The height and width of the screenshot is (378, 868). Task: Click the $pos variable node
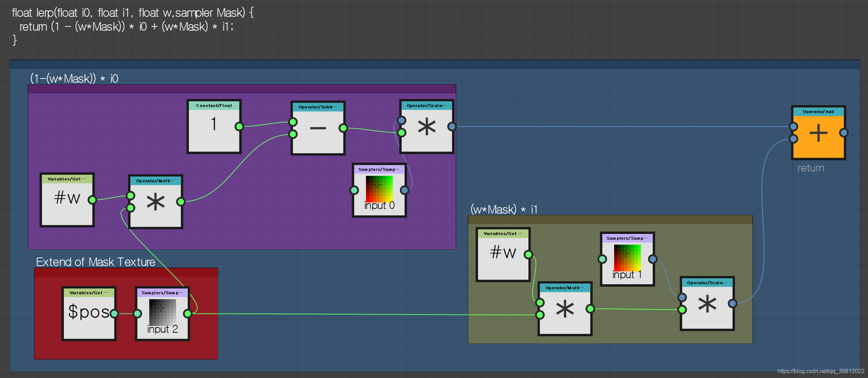89,314
